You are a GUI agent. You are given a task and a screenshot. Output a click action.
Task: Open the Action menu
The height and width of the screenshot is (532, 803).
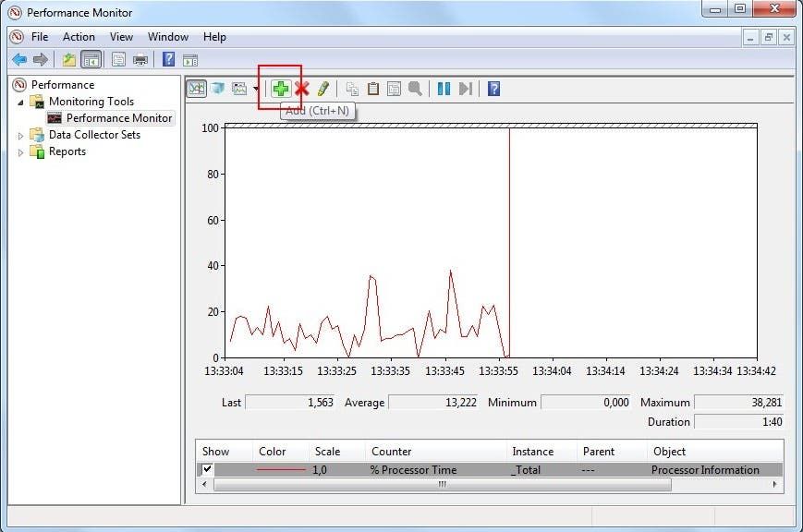(79, 37)
